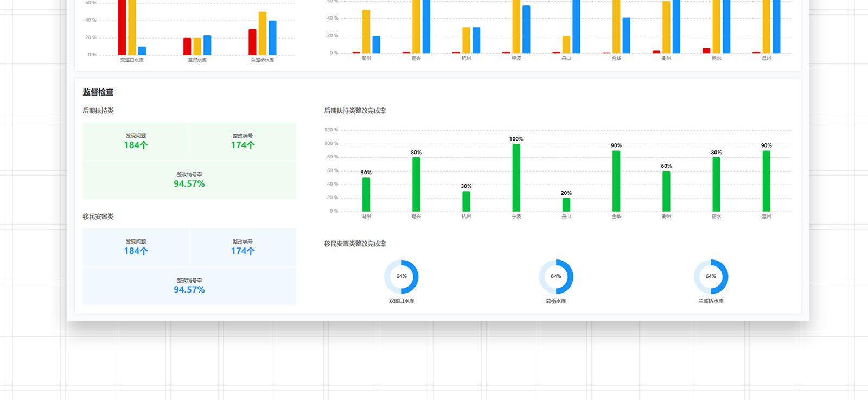Image resolution: width=868 pixels, height=400 pixels.
Task: Click the 双溪口水库 donut progress chart
Action: coord(401,277)
